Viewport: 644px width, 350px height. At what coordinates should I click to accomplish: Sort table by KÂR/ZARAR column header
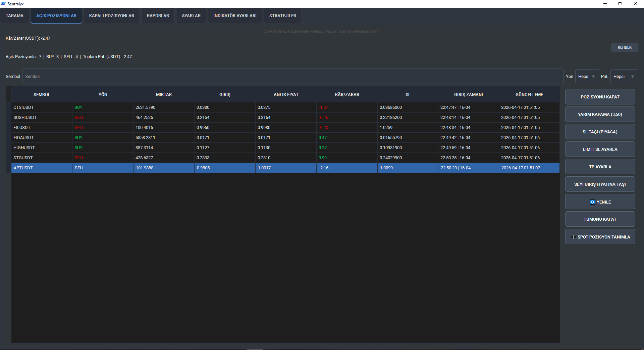347,95
